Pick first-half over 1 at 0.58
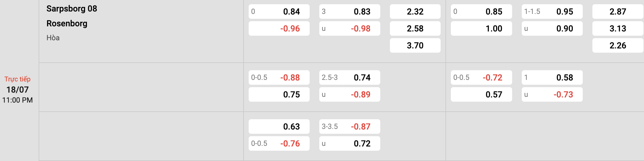Image resolution: width=644 pixels, height=161 pixels. 552,77
